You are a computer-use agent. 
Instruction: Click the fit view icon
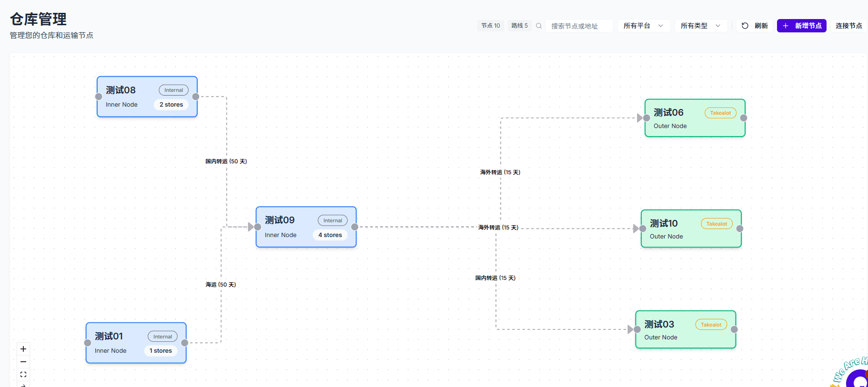coord(23,375)
